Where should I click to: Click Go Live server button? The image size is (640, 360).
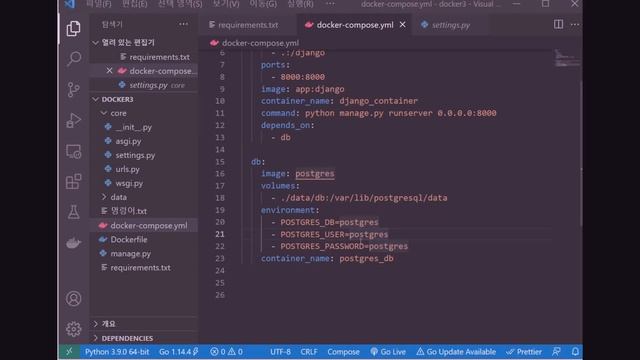pyautogui.click(x=388, y=351)
